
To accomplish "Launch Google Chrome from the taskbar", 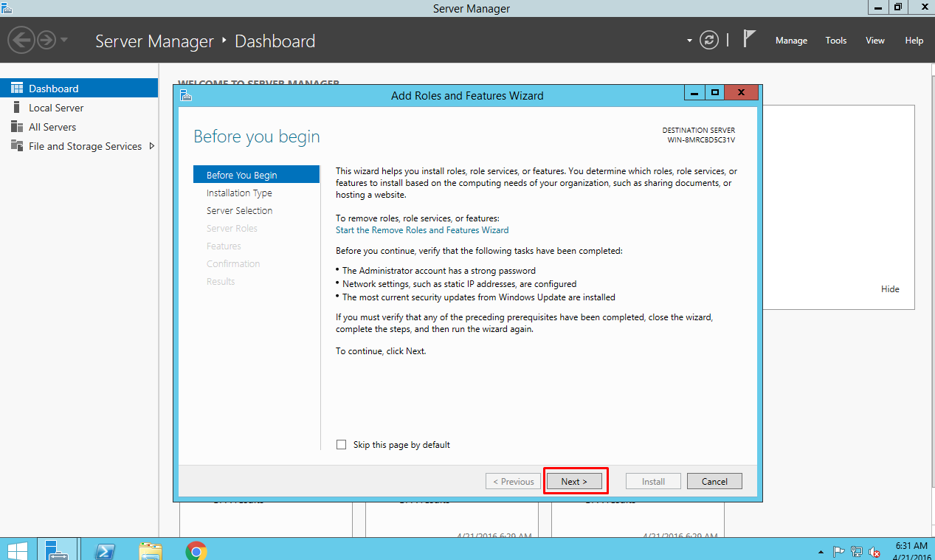I will 196,550.
